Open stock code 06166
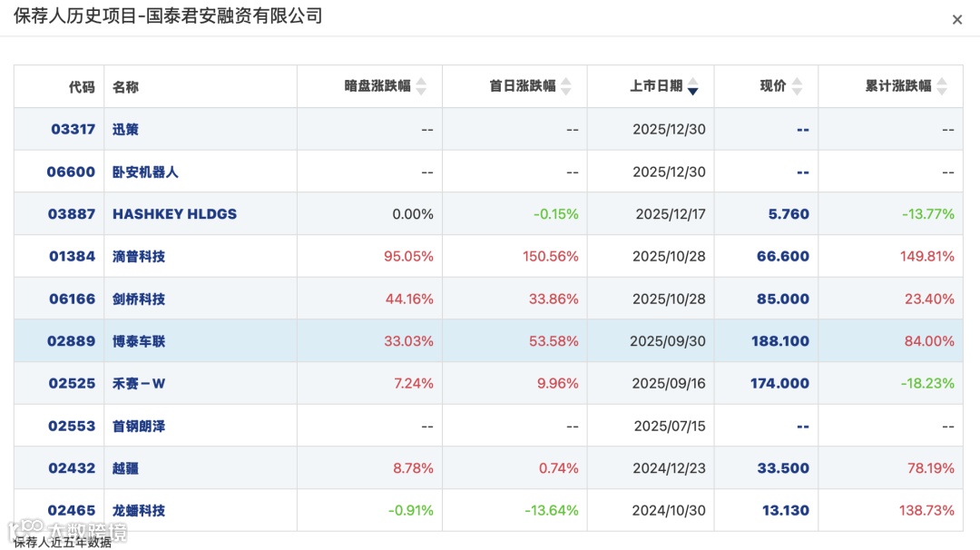The image size is (980, 550). tap(73, 299)
